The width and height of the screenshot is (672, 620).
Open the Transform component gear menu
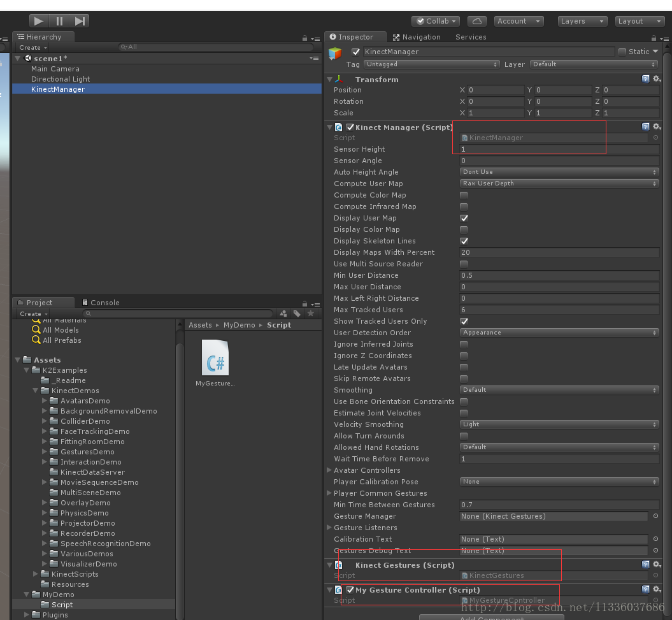pos(657,79)
